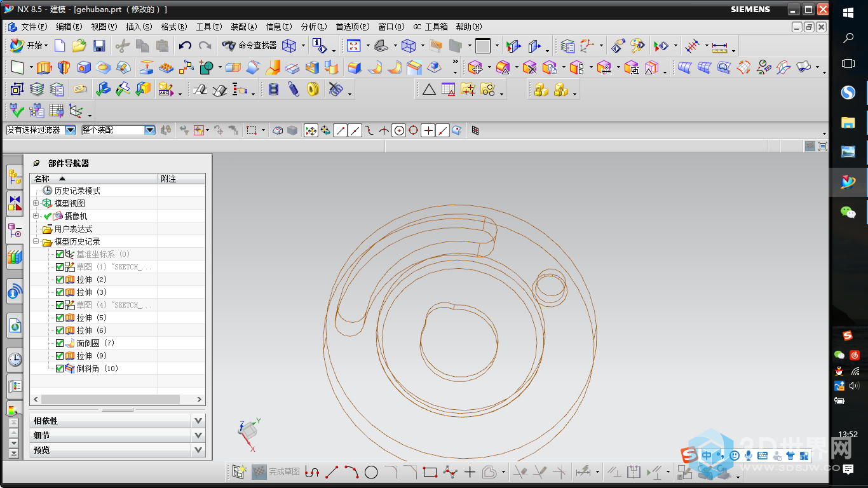Toggle 基准坐标系 (0) checkbox
The width and height of the screenshot is (868, 488).
pos(60,254)
